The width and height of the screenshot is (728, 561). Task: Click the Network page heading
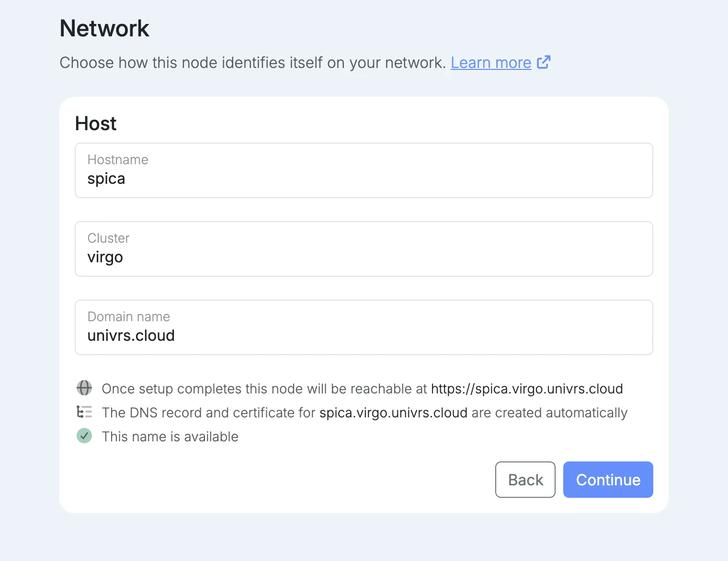tap(104, 28)
